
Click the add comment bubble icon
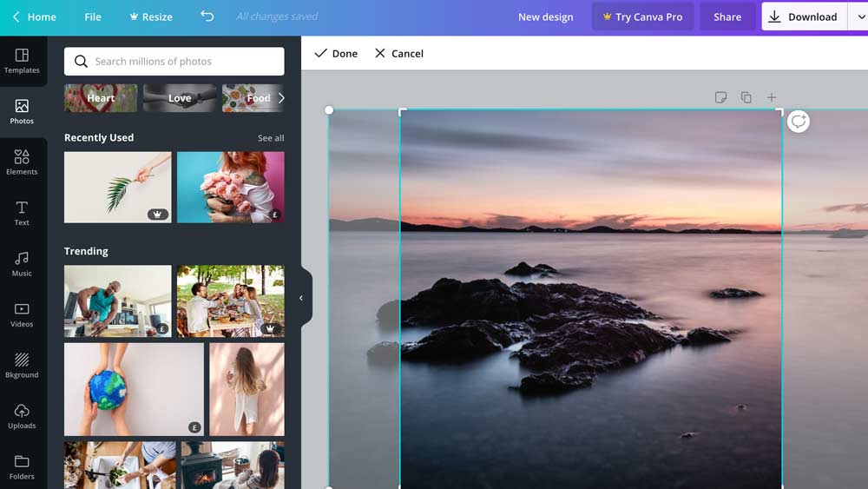[799, 122]
